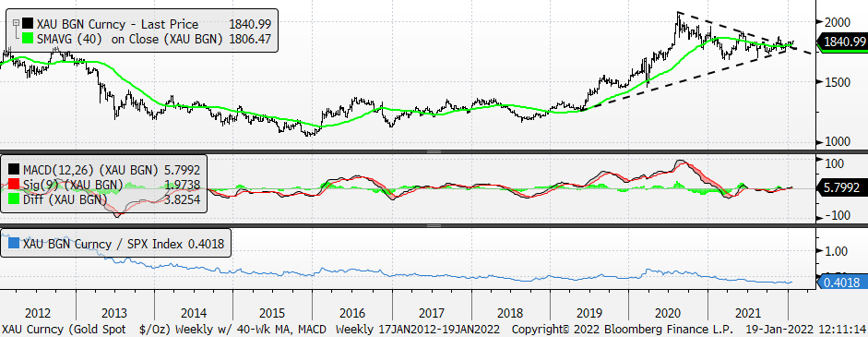Click the 3.8254 Diff value
This screenshot has width=868, height=337.
coord(182,199)
